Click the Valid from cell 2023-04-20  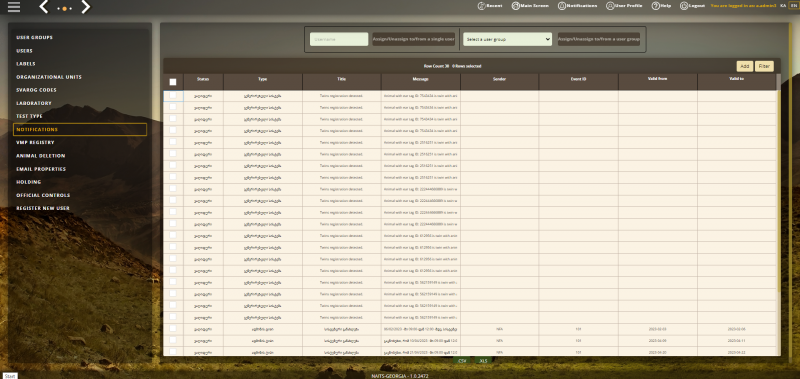point(658,352)
